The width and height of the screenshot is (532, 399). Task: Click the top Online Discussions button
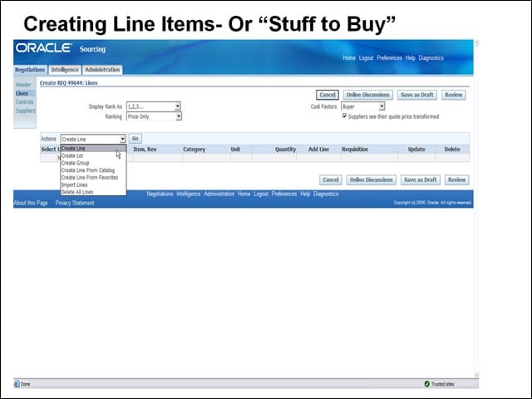[x=367, y=95]
